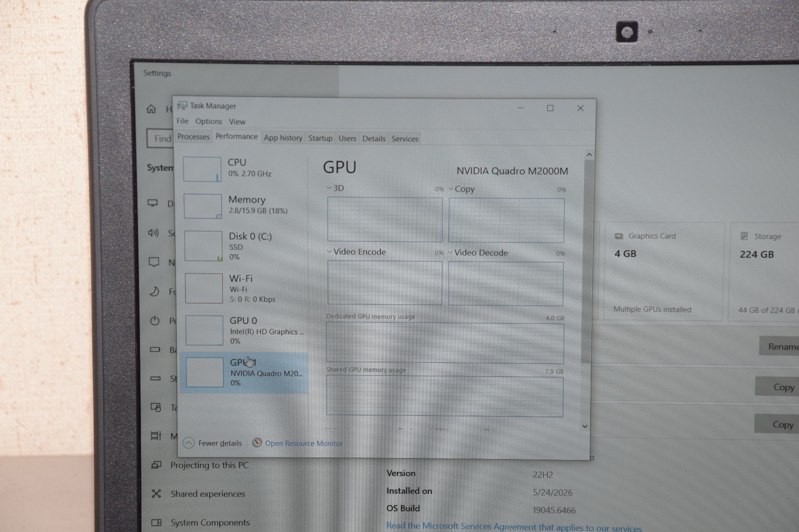The image size is (799, 532).
Task: Switch to the Processes tab
Action: [193, 137]
